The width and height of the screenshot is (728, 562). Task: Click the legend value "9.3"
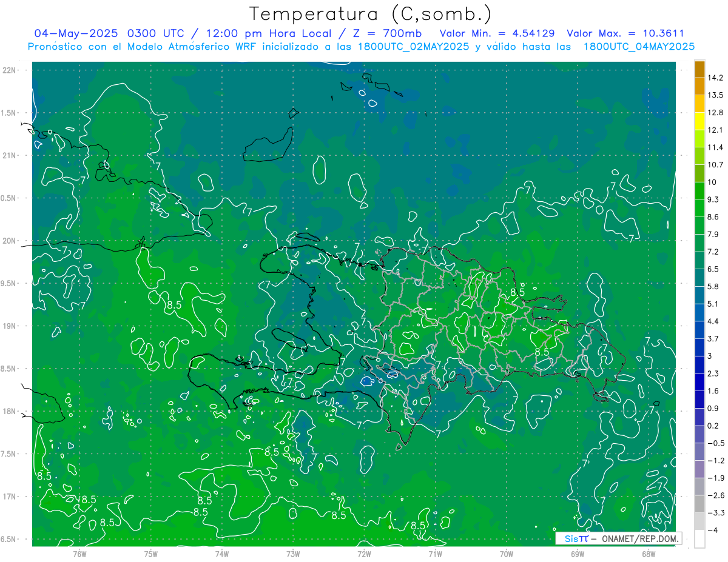713,199
